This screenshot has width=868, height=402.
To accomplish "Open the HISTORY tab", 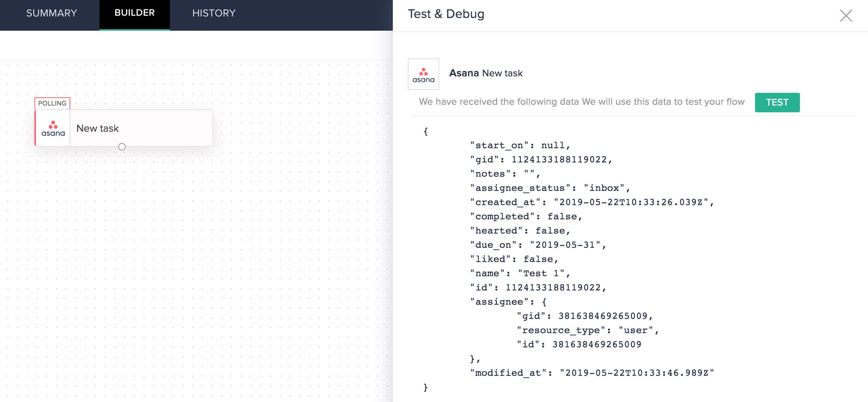I will click(x=214, y=13).
